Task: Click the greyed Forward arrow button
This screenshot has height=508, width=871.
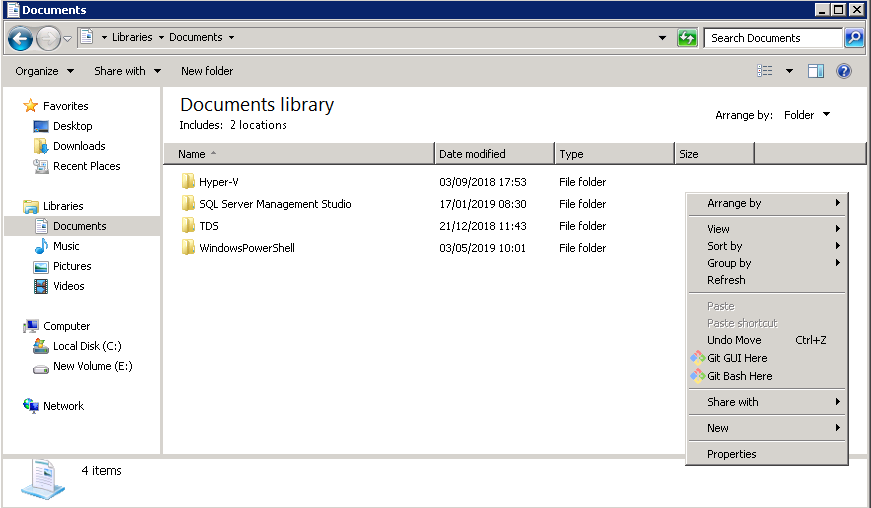Action: point(48,38)
